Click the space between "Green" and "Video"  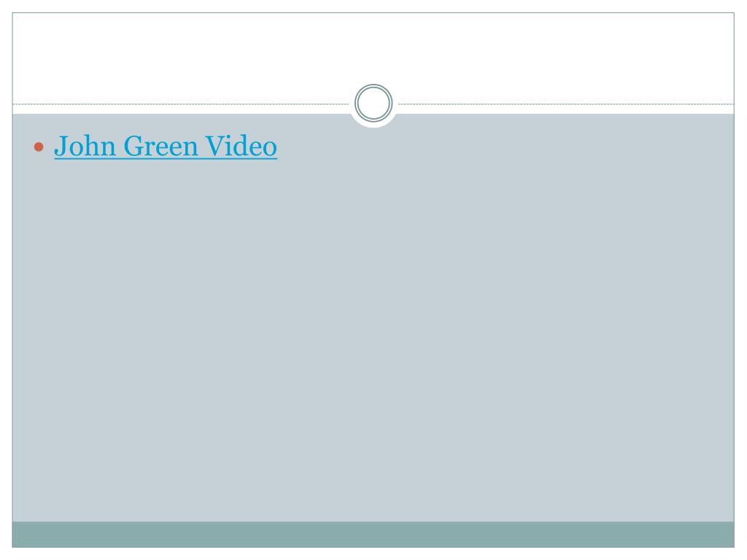[x=201, y=147]
